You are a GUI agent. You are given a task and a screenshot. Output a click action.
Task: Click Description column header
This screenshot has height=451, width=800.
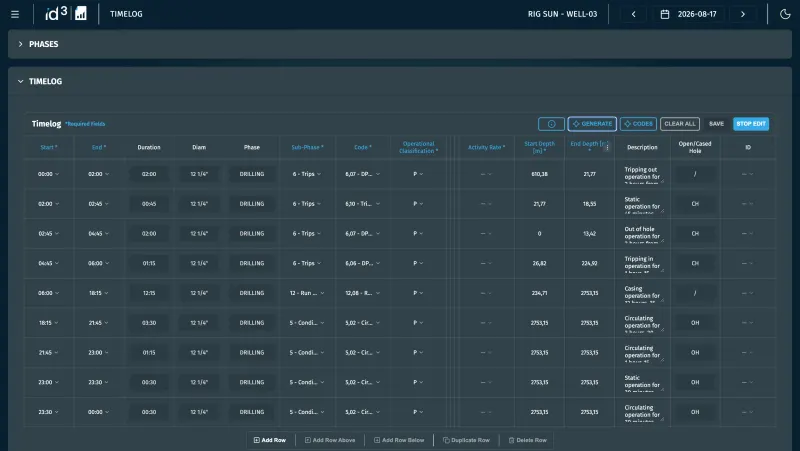click(x=642, y=147)
